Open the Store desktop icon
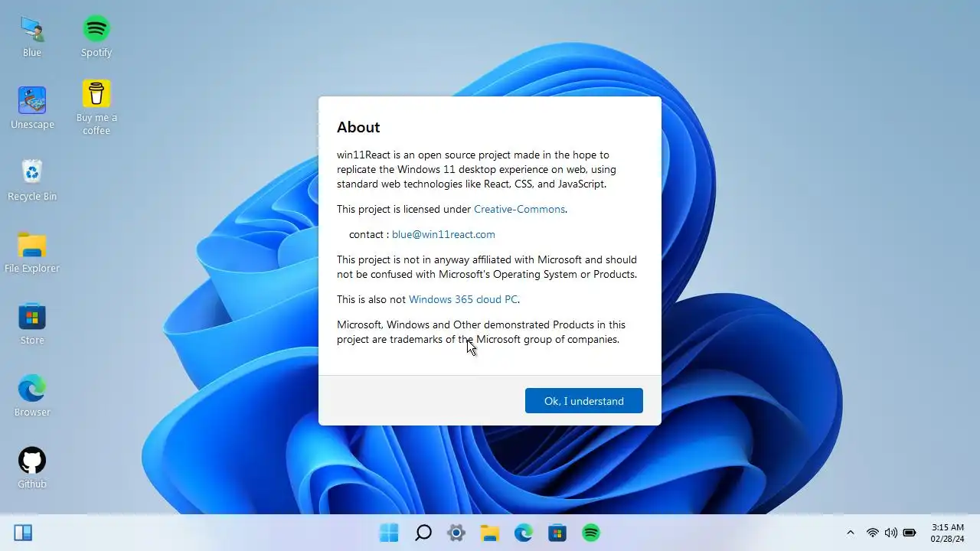Viewport: 980px width, 551px height. pos(32,324)
